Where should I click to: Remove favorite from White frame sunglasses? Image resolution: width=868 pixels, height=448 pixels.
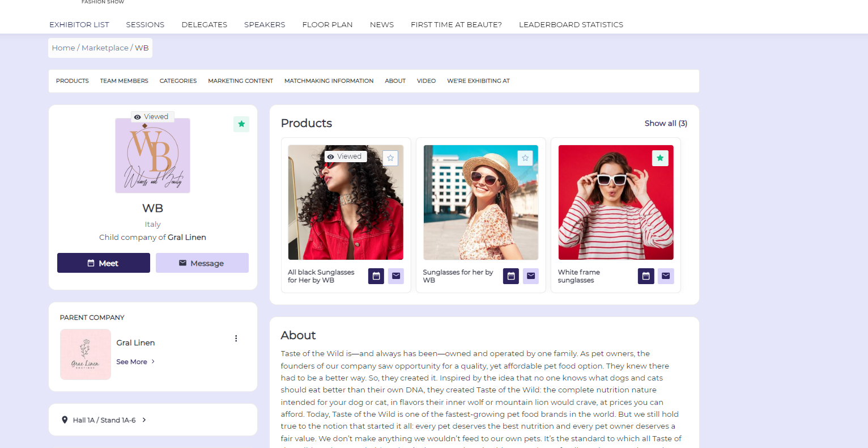(x=660, y=158)
